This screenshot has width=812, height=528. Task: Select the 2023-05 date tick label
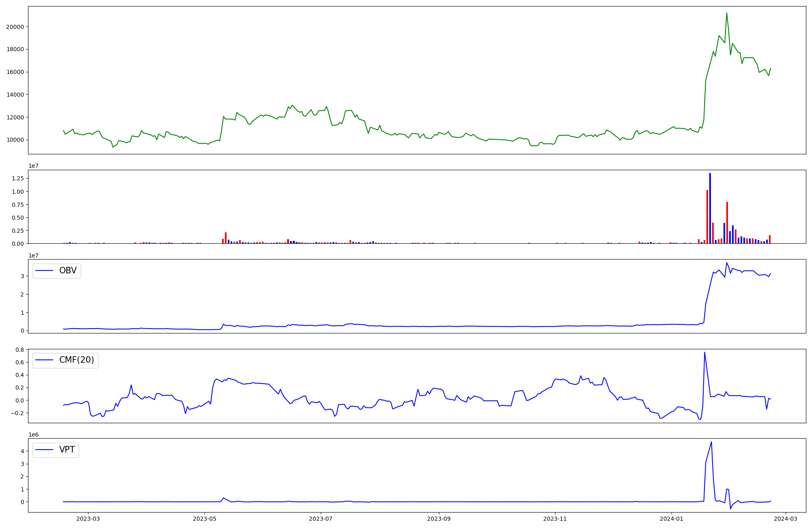205,519
